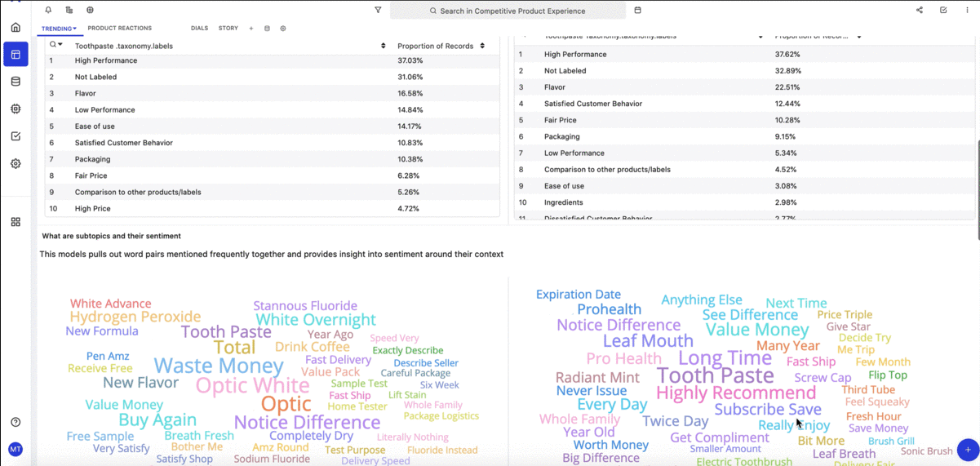Open the settings gear in sidebar
This screenshot has height=466, width=980.
pyautogui.click(x=16, y=163)
